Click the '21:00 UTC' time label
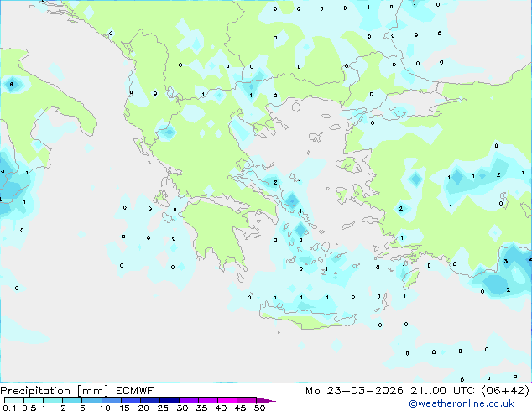This screenshot has height=411, width=532. 442,391
